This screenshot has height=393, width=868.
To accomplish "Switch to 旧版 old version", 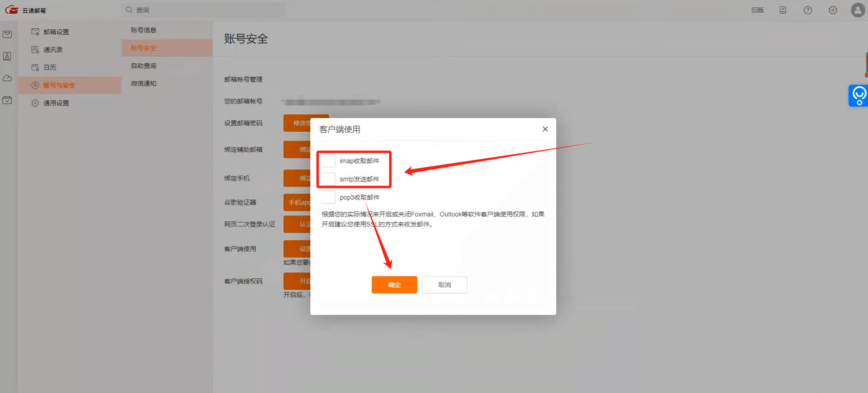I will click(758, 10).
